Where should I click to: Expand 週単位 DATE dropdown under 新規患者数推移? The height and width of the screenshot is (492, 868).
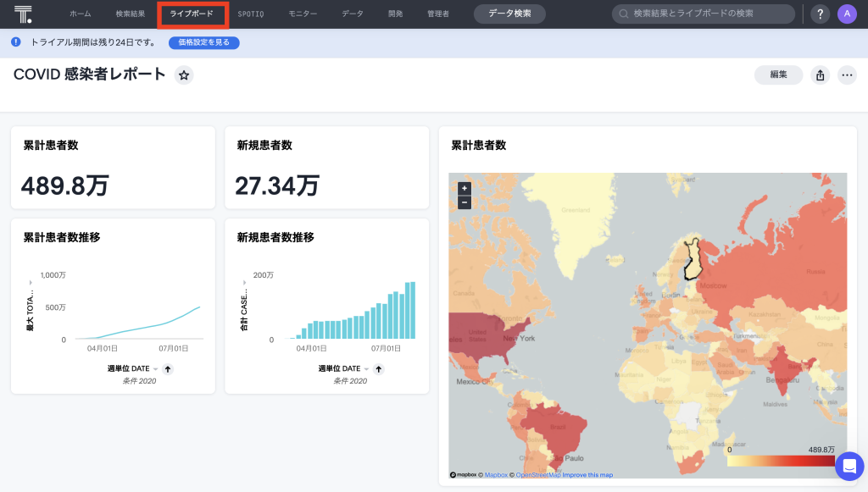(366, 369)
